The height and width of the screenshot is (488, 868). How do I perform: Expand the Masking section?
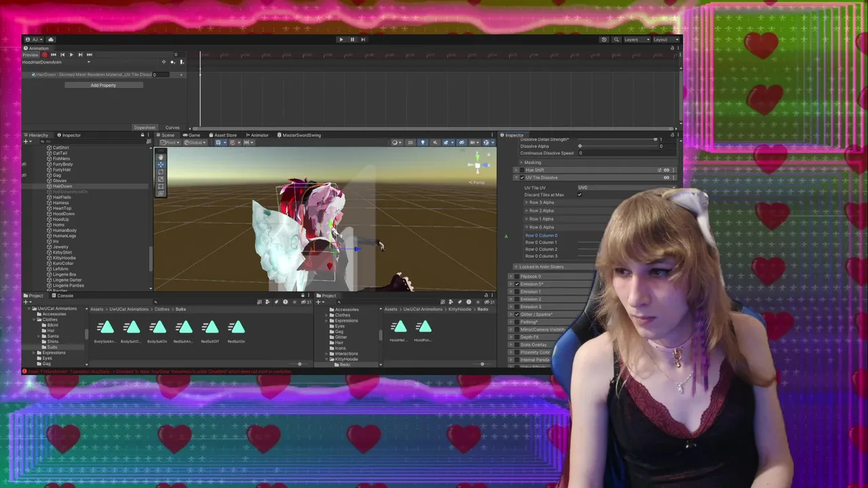pyautogui.click(x=521, y=163)
